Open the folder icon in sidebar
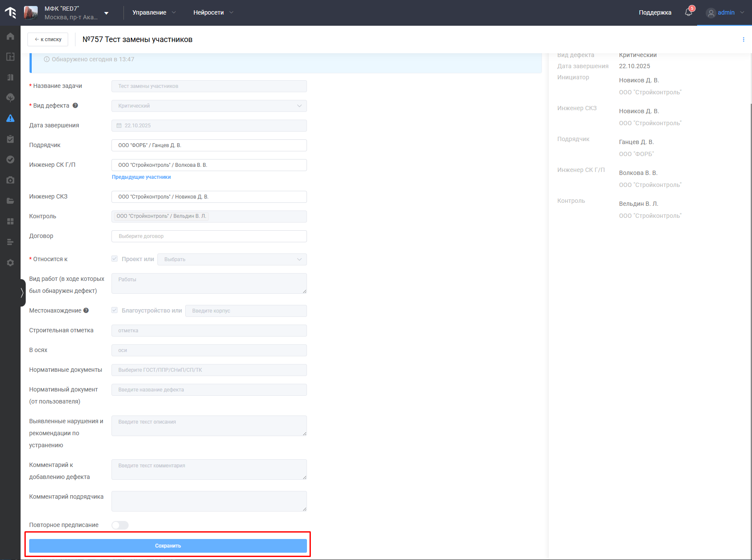Screen dimensions: 752x560 coord(10,201)
